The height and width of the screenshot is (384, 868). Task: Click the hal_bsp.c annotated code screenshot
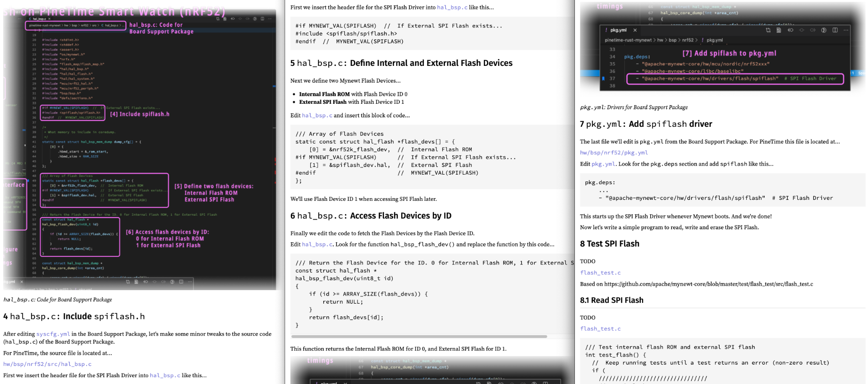[140, 149]
